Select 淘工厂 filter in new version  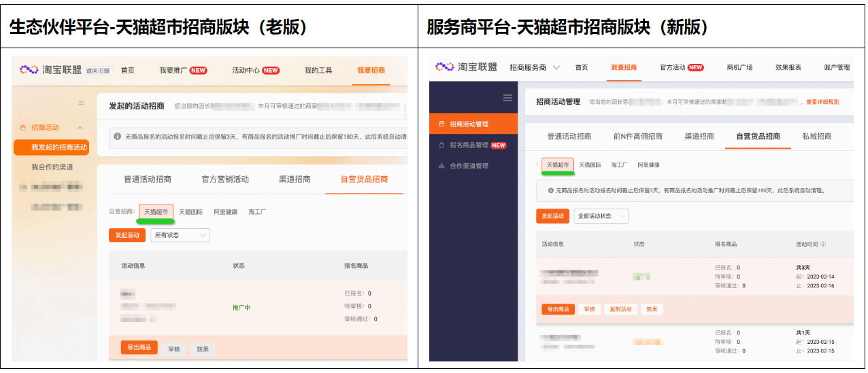[619, 165]
